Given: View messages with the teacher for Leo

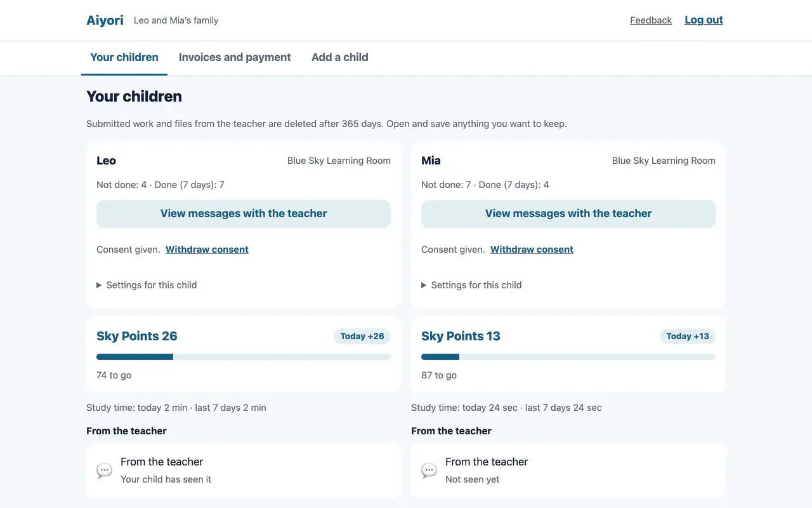Looking at the screenshot, I should click(x=244, y=214).
